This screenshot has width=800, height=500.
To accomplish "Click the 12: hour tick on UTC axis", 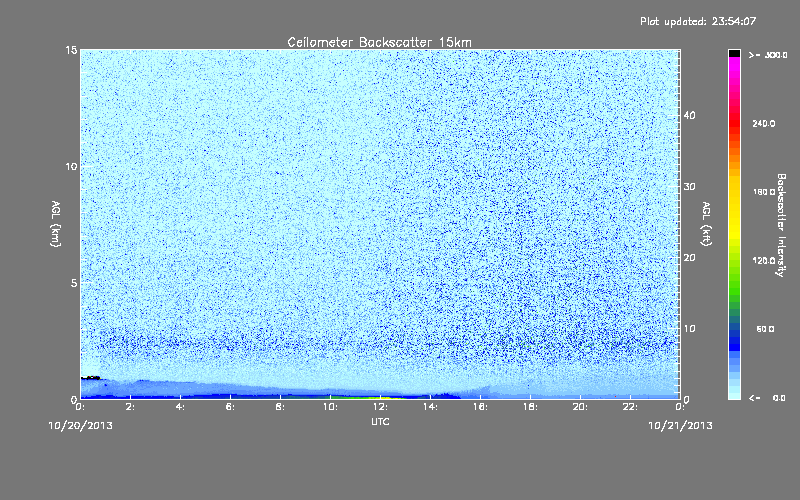I will point(380,407).
